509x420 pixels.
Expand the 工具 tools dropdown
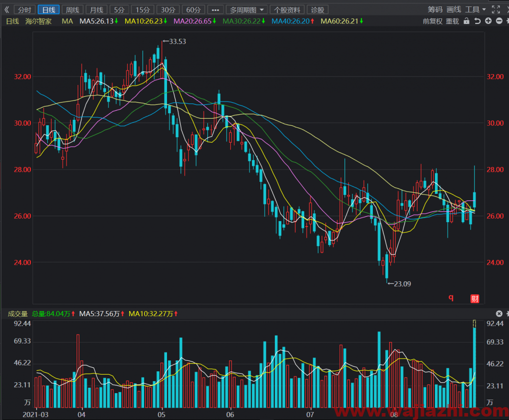point(476,10)
